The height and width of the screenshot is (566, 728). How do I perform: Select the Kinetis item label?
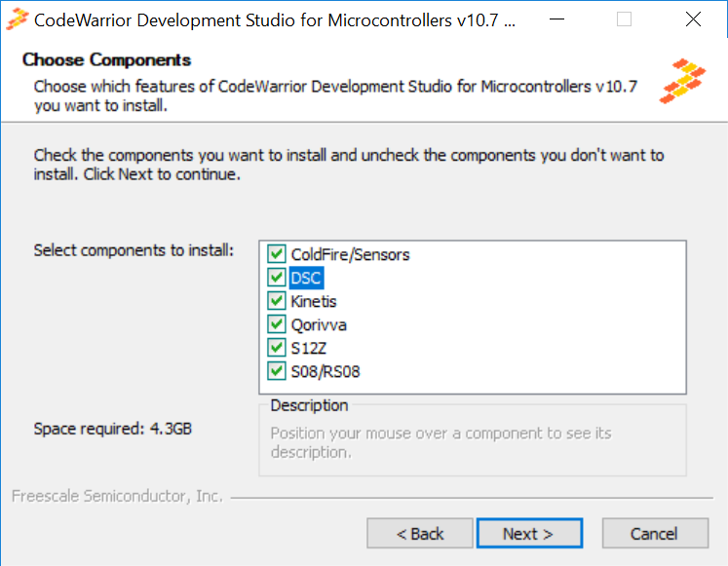click(x=313, y=301)
